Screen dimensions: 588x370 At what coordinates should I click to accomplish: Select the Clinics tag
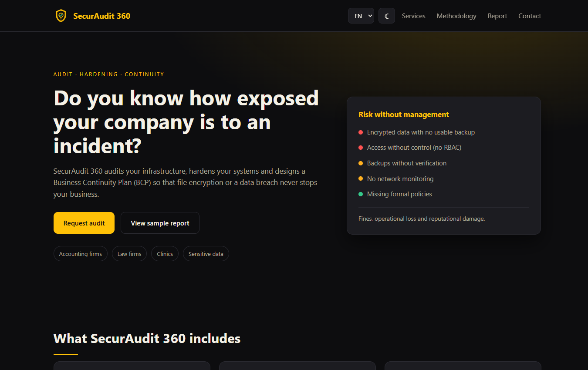tap(165, 254)
